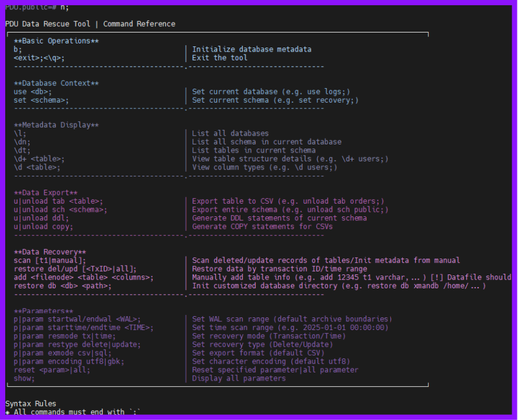The height and width of the screenshot is (420, 518).
Task: Select the 'u|unload ddl;' command text
Action: click(41, 218)
